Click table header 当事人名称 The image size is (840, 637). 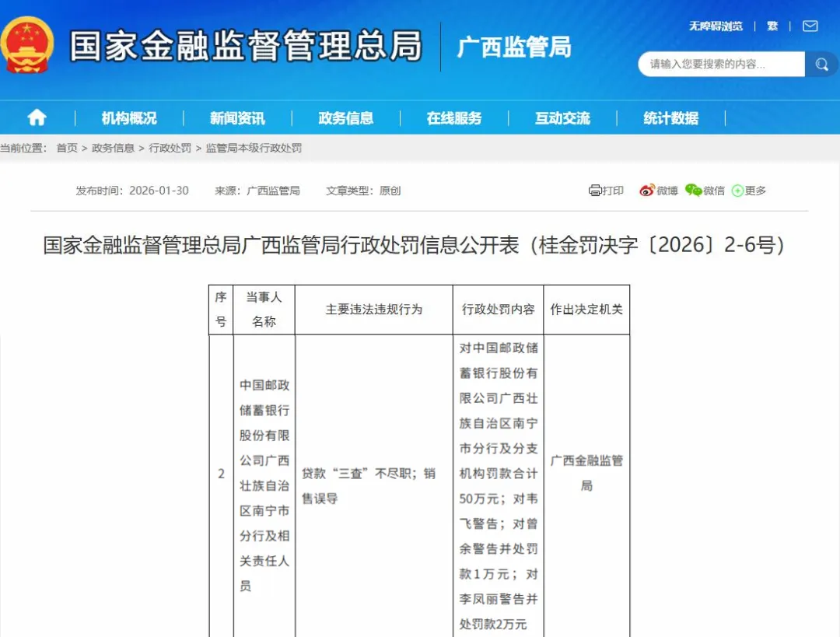tap(264, 310)
